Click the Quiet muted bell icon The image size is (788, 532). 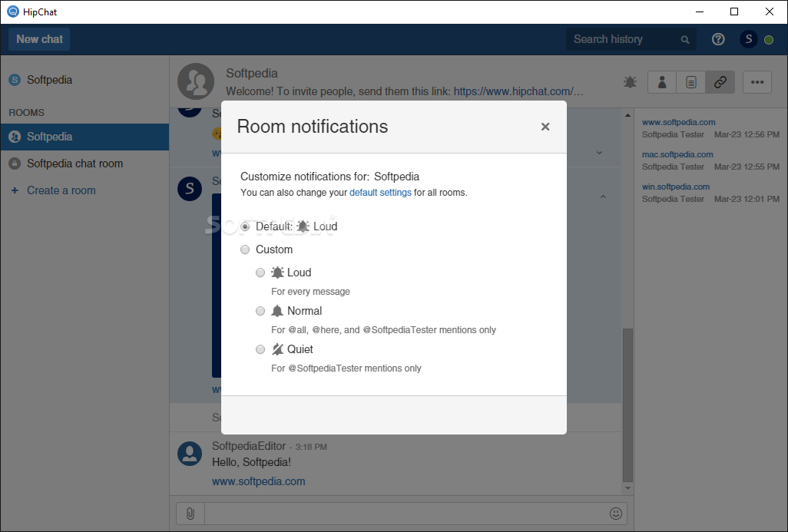coord(277,349)
